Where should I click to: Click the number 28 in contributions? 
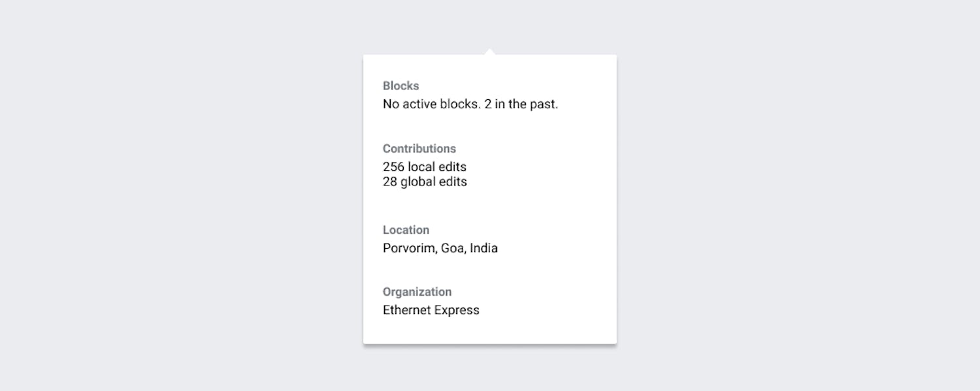(390, 182)
